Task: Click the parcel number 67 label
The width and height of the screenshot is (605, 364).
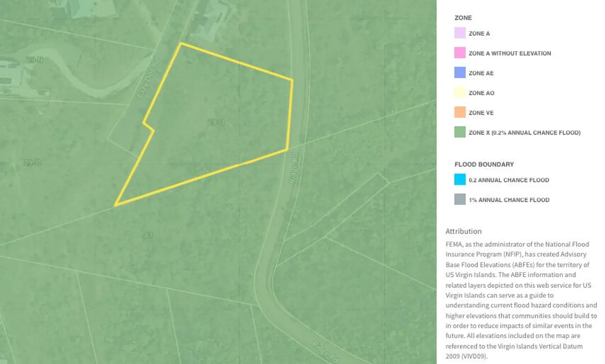Action: coord(148,235)
